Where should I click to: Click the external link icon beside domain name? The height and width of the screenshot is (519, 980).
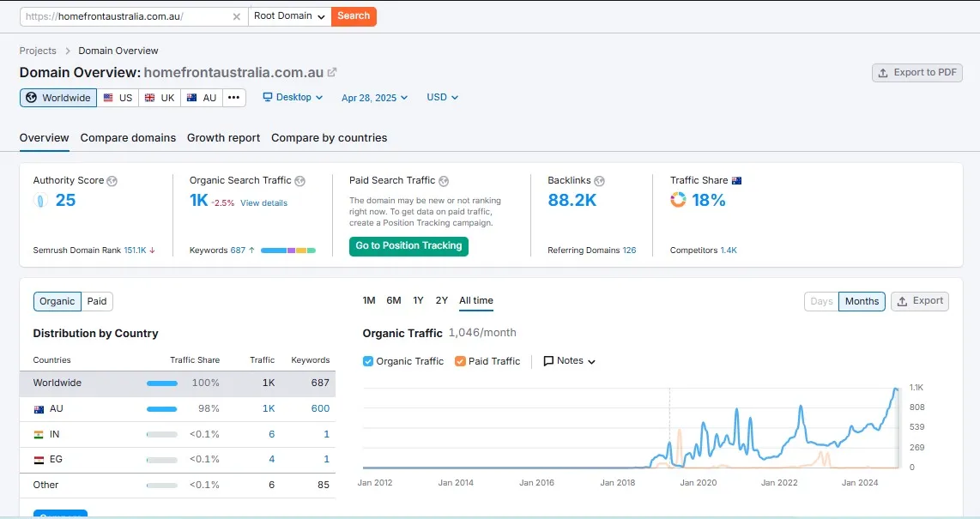pyautogui.click(x=332, y=73)
